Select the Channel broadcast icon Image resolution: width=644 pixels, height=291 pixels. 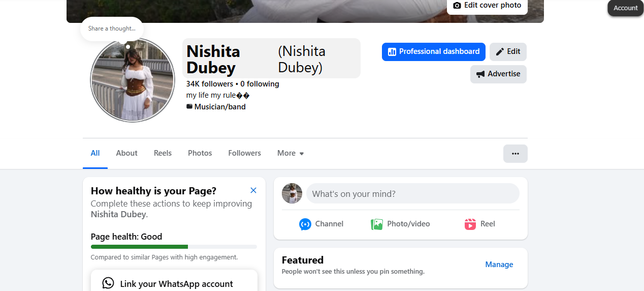click(305, 224)
